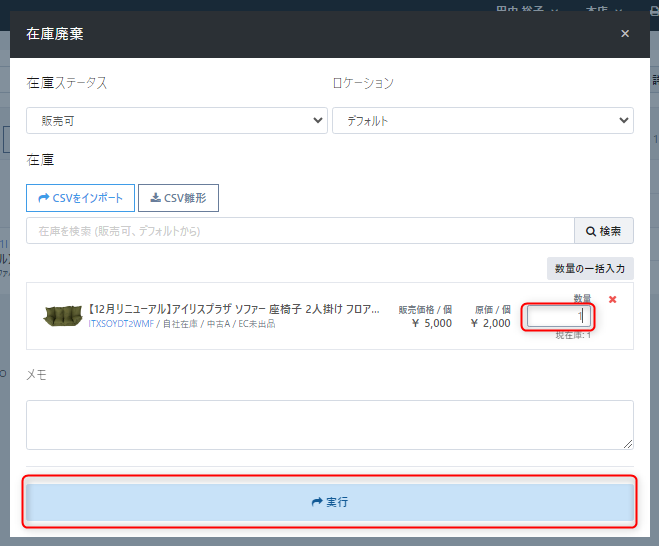This screenshot has width=659, height=546.
Task: Open the ITXSOYDT2WMF item link
Action: coord(121,324)
